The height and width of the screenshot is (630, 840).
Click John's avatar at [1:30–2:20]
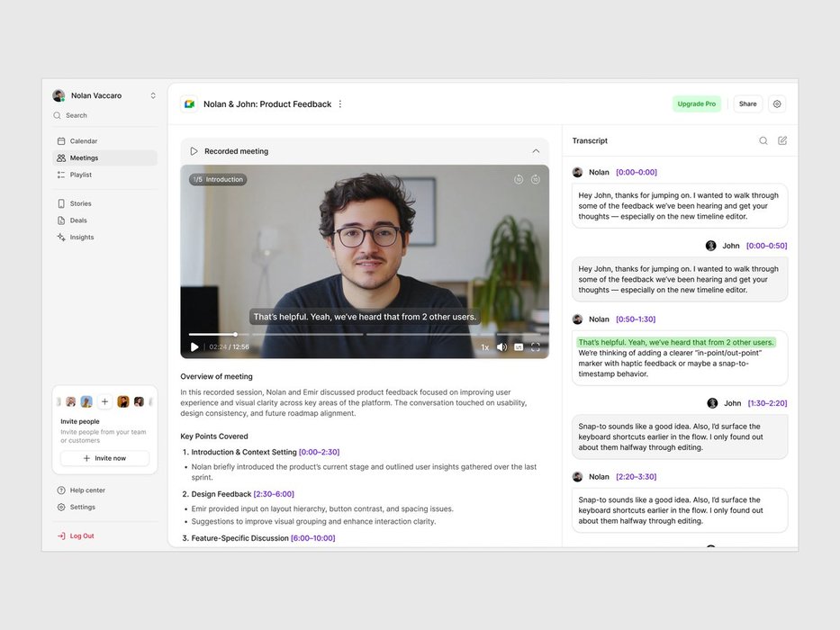(712, 403)
